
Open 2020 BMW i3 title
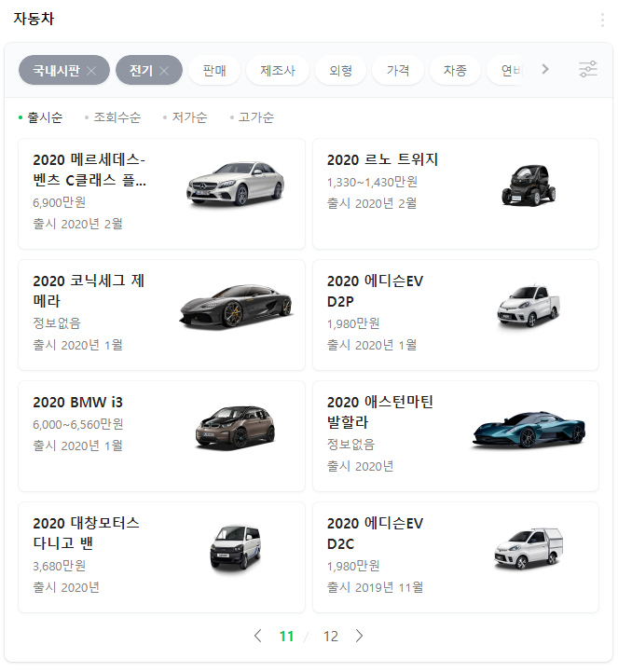click(77, 402)
